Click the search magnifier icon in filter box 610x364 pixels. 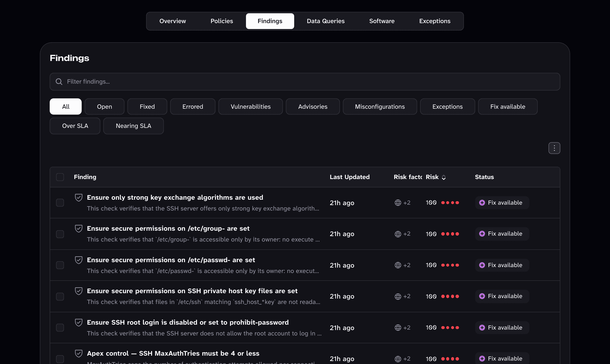click(59, 82)
